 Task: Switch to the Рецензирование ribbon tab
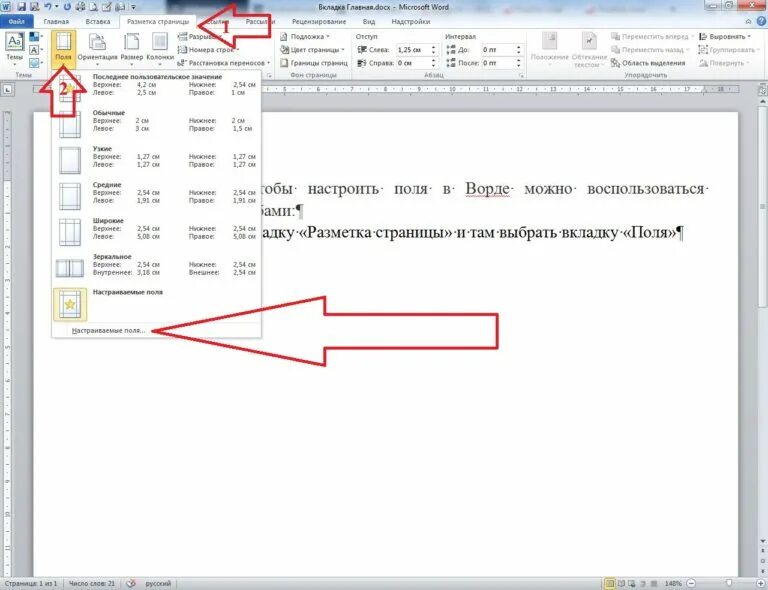pyautogui.click(x=319, y=22)
